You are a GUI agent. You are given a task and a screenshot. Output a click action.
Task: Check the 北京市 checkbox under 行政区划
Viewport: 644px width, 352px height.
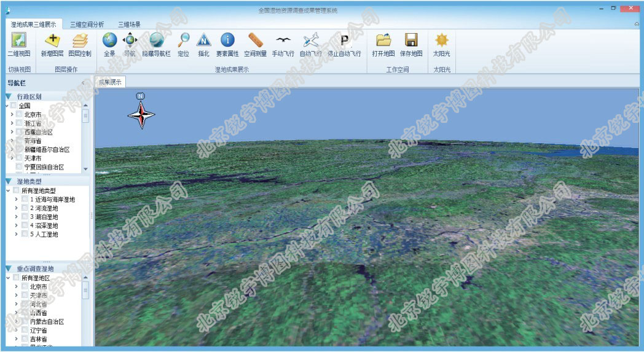click(x=19, y=114)
